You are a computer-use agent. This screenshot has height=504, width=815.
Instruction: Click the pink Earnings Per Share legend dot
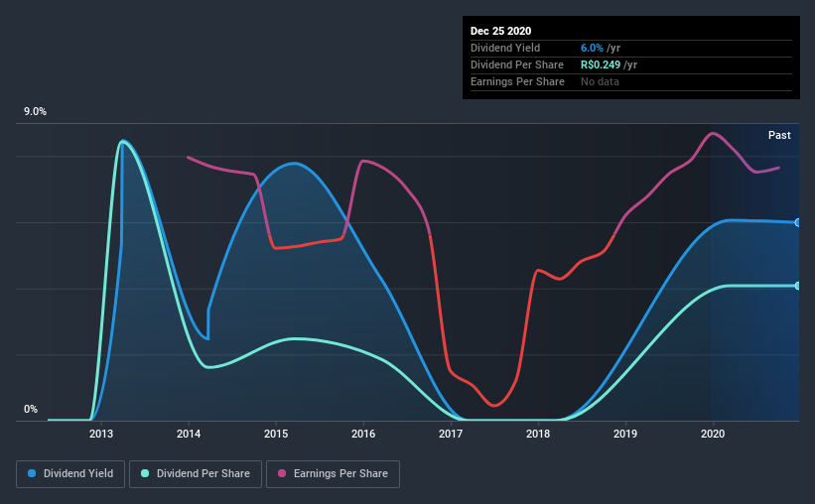coord(282,473)
